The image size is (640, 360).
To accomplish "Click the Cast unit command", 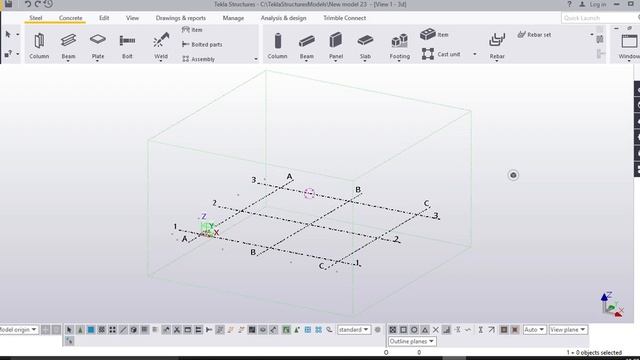I will (441, 54).
